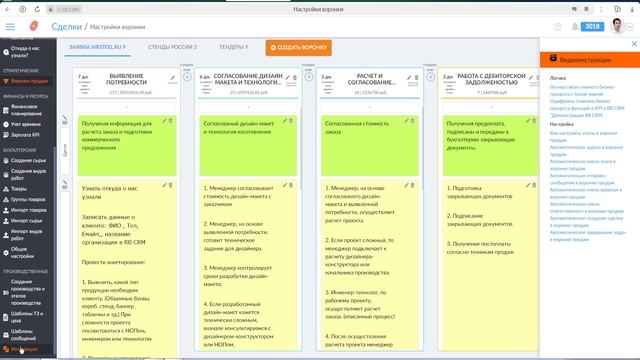Add stage after РАСЧЕТ И СОГЛАСОВАНИЕ plus

(430, 77)
